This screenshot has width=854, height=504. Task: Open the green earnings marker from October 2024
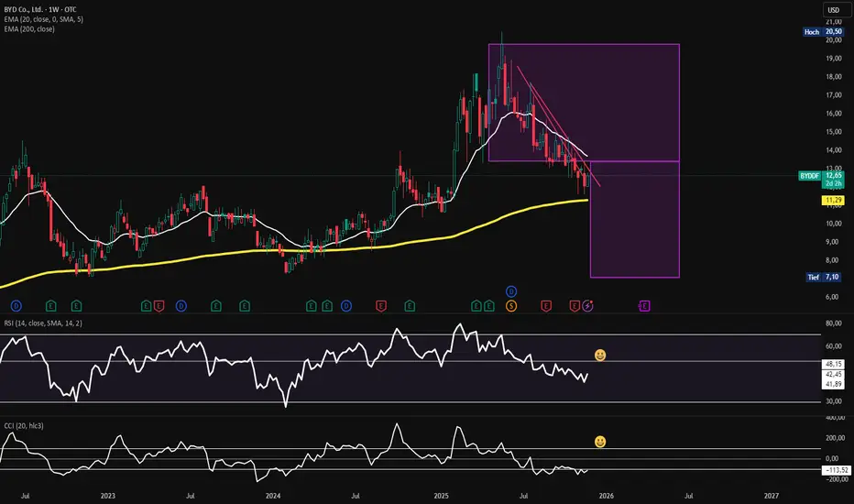[x=410, y=306]
